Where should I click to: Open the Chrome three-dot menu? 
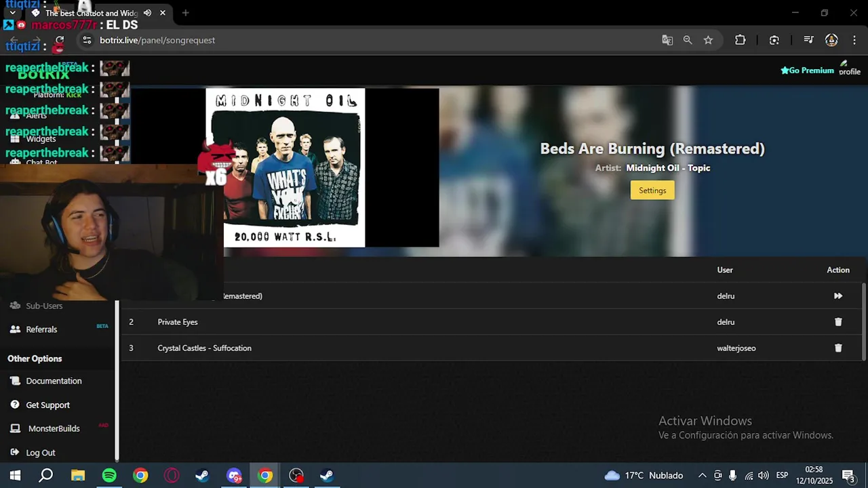[854, 40]
